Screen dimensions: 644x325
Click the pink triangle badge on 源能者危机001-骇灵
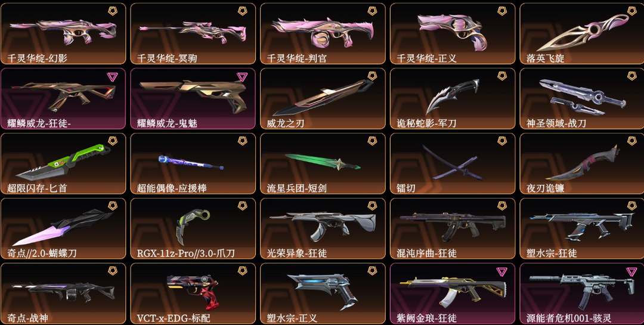pyautogui.click(x=631, y=271)
